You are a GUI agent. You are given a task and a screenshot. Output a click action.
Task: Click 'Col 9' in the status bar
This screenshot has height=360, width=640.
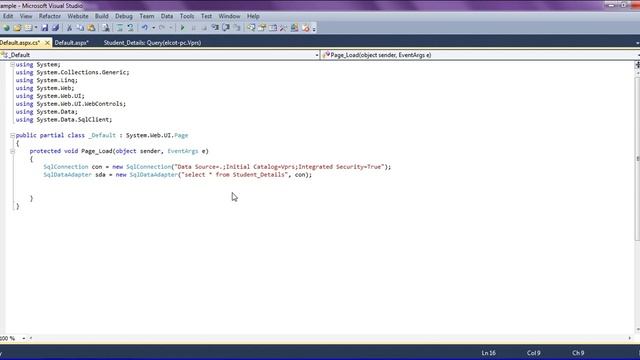[533, 353]
